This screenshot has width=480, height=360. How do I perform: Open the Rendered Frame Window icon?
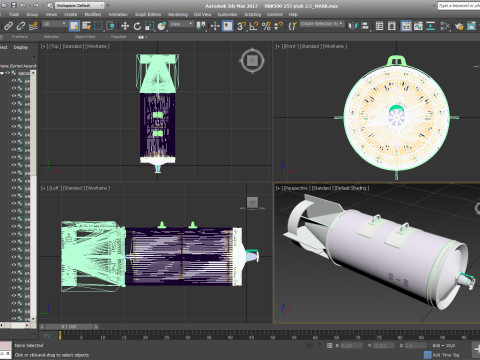(x=471, y=26)
